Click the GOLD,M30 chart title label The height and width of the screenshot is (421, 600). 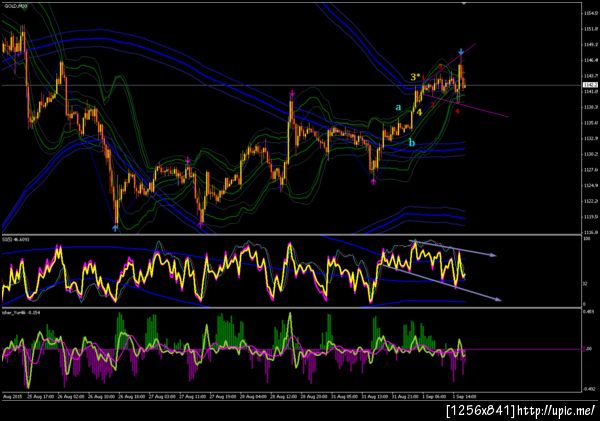16,6
